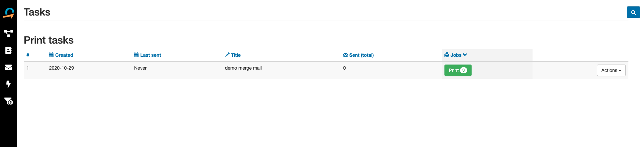Select the "demo merge mail" title cell
The width and height of the screenshot is (644, 147).
pos(243,68)
